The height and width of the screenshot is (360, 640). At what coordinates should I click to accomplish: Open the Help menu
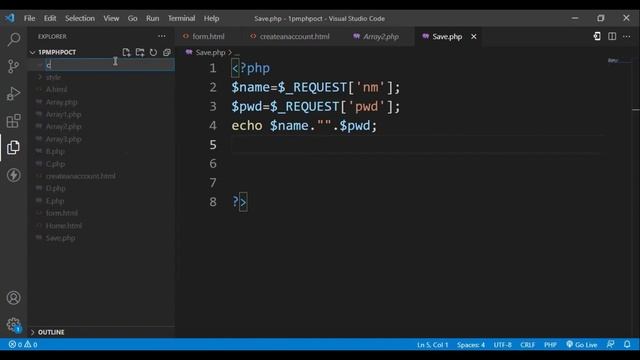point(211,18)
